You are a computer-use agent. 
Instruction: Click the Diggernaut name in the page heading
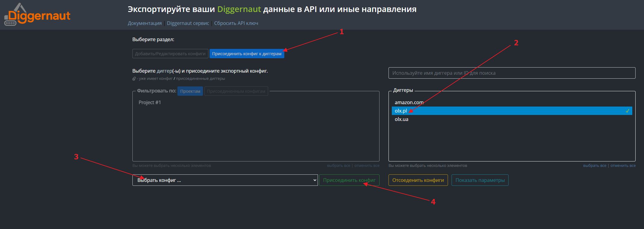[239, 9]
